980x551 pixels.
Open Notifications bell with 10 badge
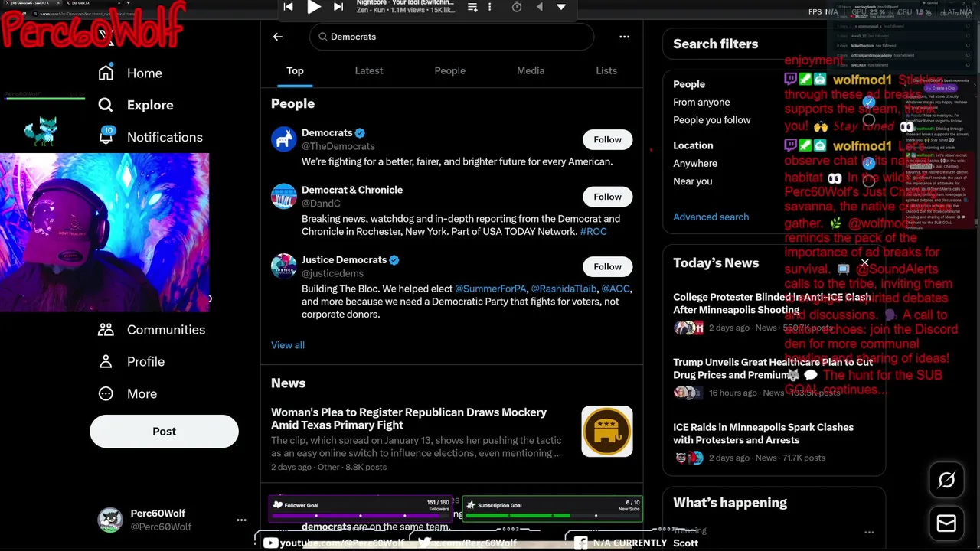tap(106, 136)
